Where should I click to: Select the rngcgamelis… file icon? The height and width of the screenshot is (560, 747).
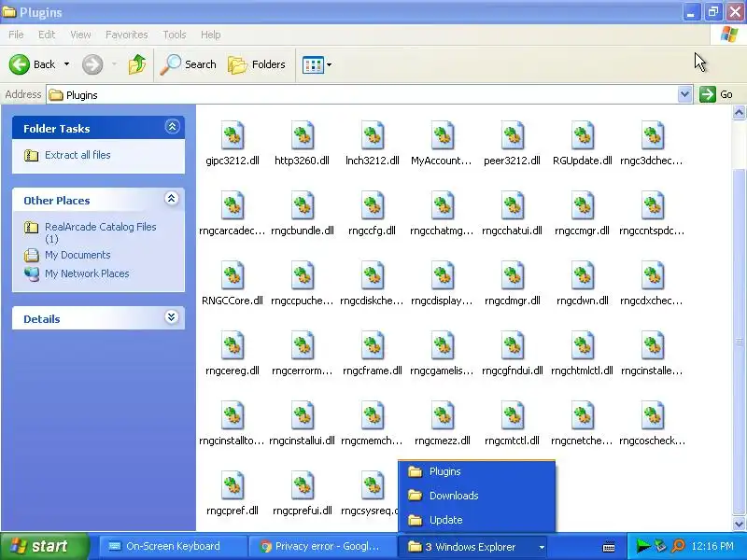[x=443, y=345]
